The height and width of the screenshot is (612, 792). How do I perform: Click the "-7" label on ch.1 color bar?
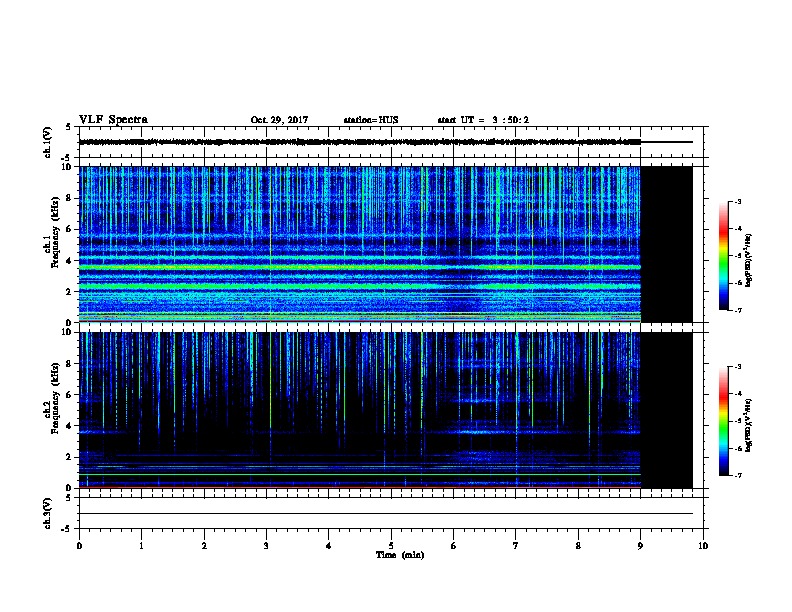click(738, 310)
